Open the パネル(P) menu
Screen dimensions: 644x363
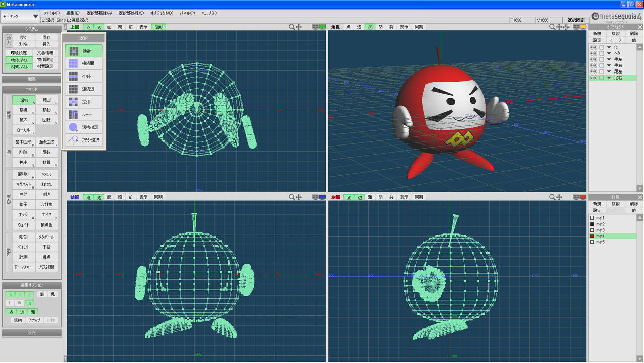[x=188, y=13]
